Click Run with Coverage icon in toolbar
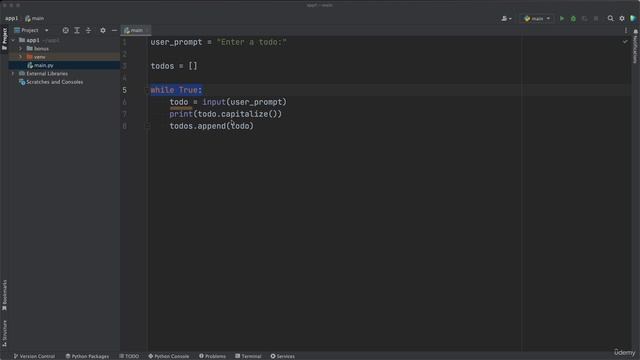Screen dimensions: 640x360 click(x=584, y=18)
